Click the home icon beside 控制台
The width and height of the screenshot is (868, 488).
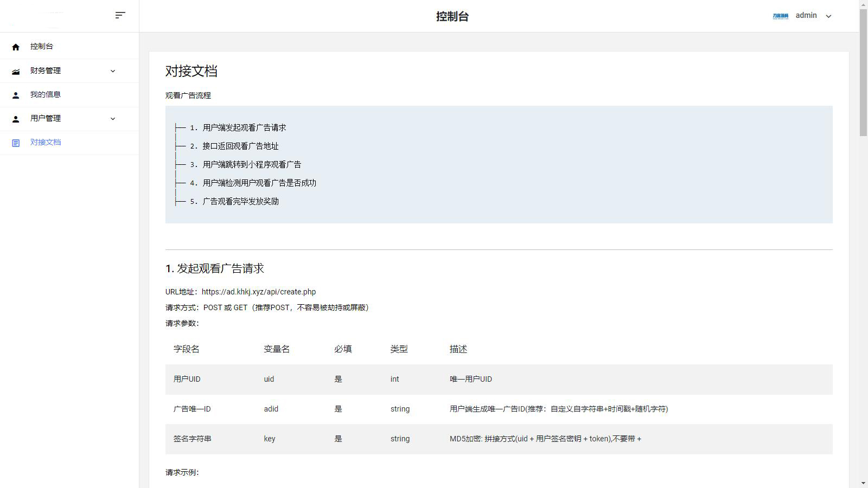pos(16,47)
